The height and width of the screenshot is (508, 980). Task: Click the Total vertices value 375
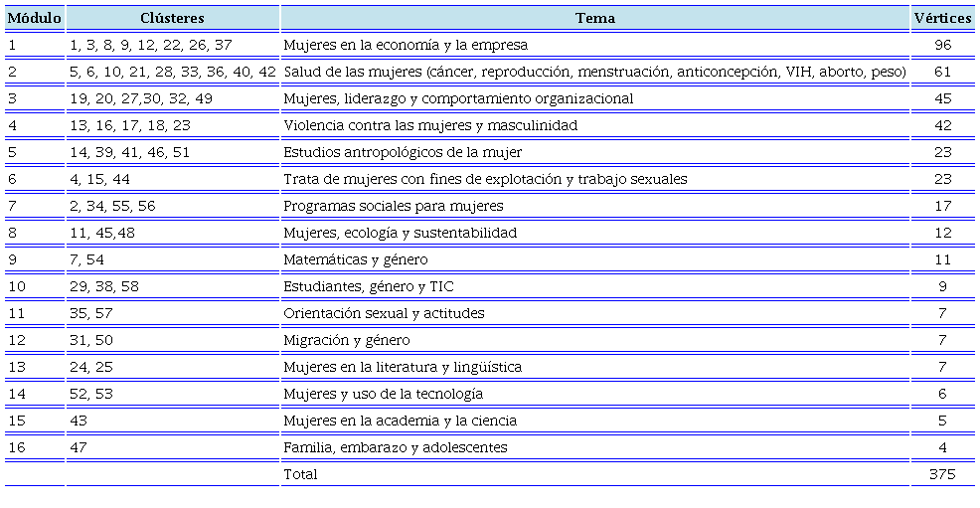click(942, 474)
